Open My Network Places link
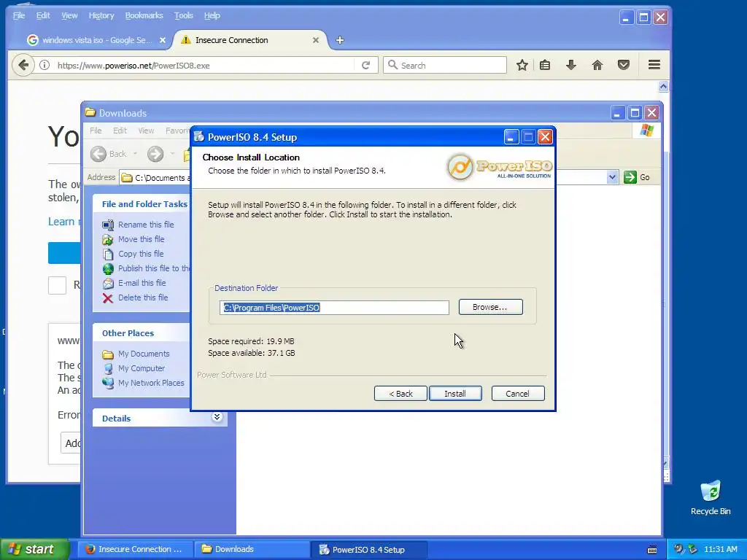Screen dimensions: 747x560 (151, 383)
